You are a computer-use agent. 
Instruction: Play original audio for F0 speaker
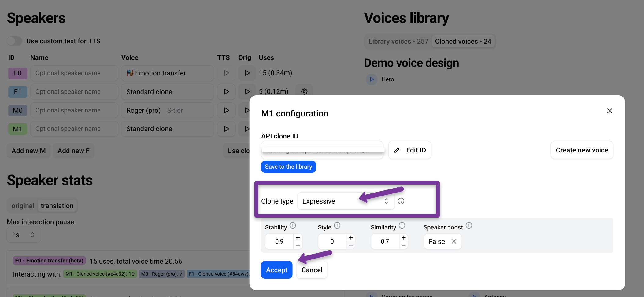coord(247,73)
